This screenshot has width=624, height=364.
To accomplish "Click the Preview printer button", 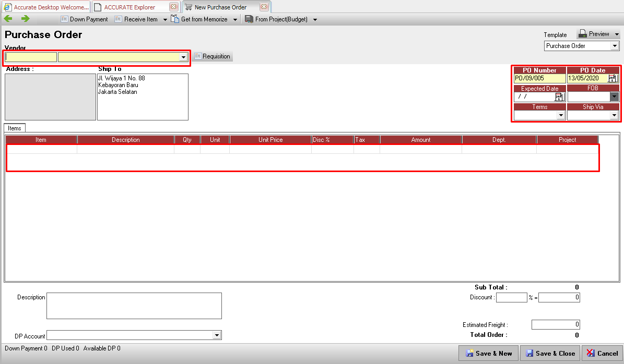I will click(594, 34).
